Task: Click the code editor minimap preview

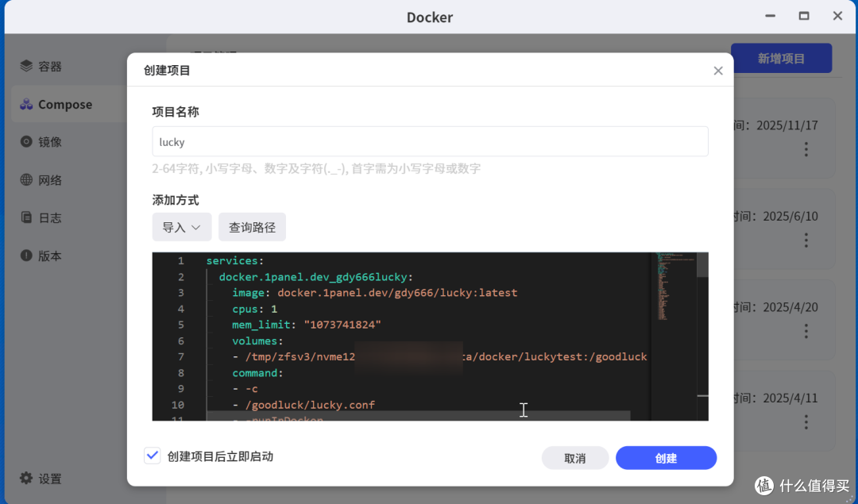Action: pos(673,287)
